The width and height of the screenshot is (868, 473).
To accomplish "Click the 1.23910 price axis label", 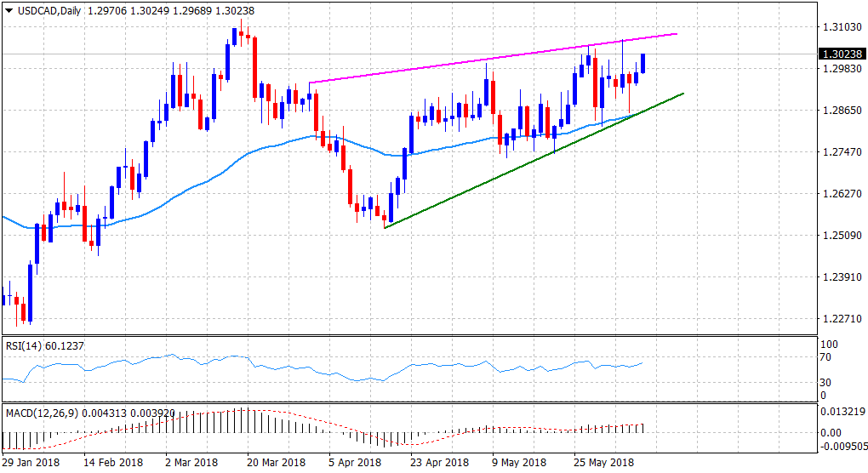I will coord(842,277).
